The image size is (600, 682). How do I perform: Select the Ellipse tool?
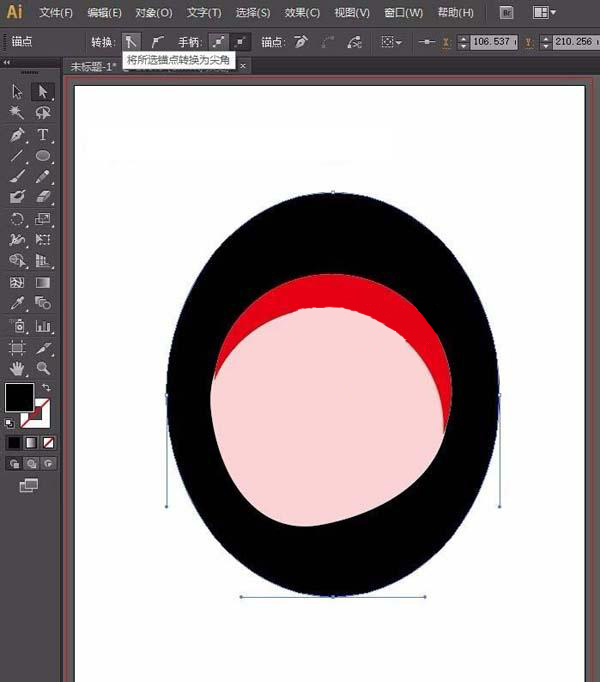[43, 156]
